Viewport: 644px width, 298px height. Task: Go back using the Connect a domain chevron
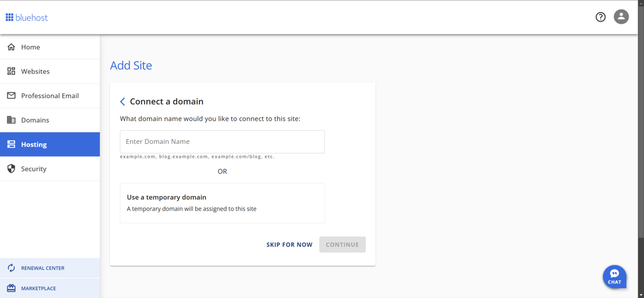coord(123,101)
